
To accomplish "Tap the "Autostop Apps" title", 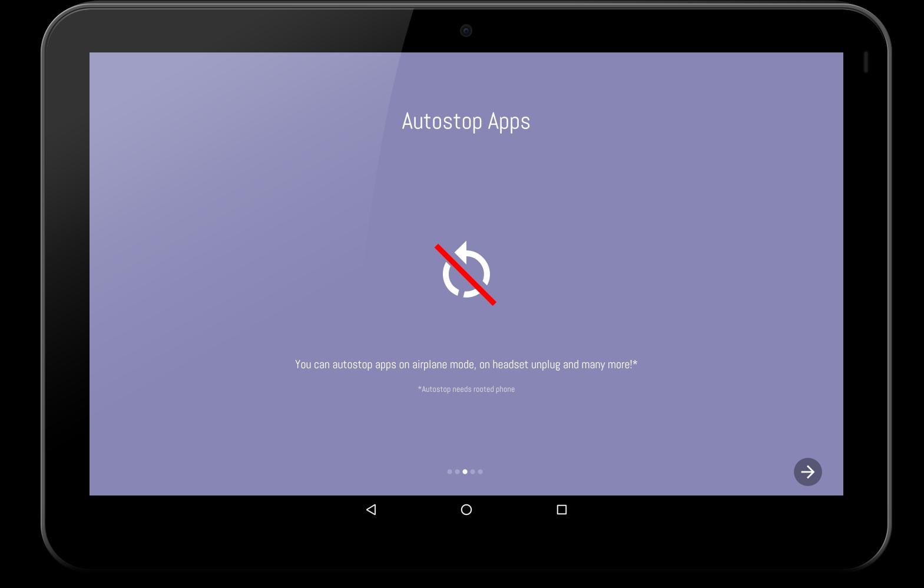I will pyautogui.click(x=466, y=121).
